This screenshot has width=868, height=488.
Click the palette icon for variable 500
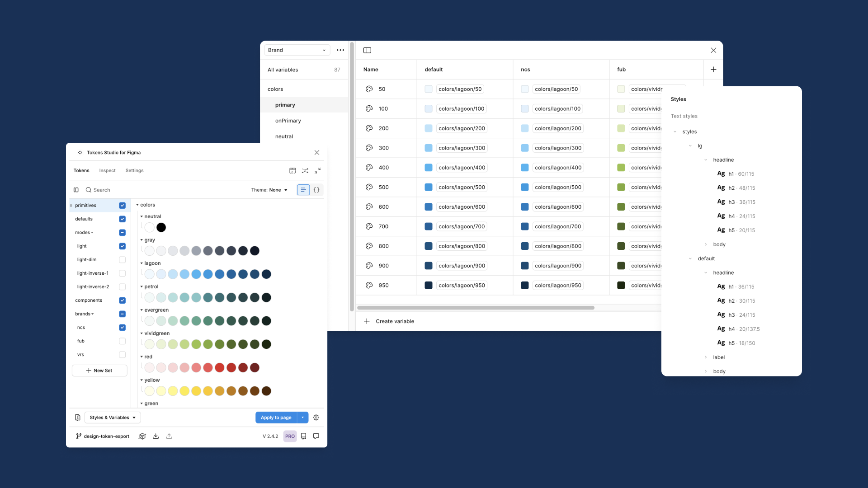[x=369, y=188]
